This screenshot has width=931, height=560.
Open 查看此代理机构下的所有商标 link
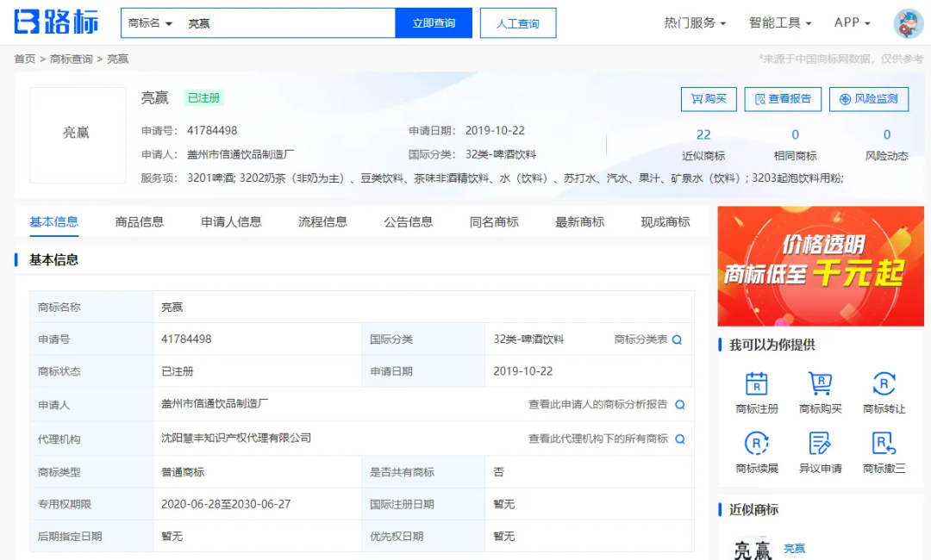(x=598, y=439)
